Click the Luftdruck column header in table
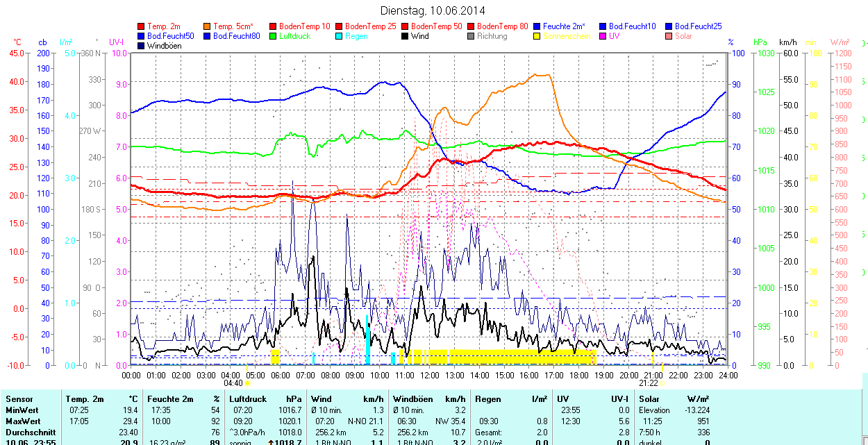This screenshot has width=868, height=445. coord(248,399)
